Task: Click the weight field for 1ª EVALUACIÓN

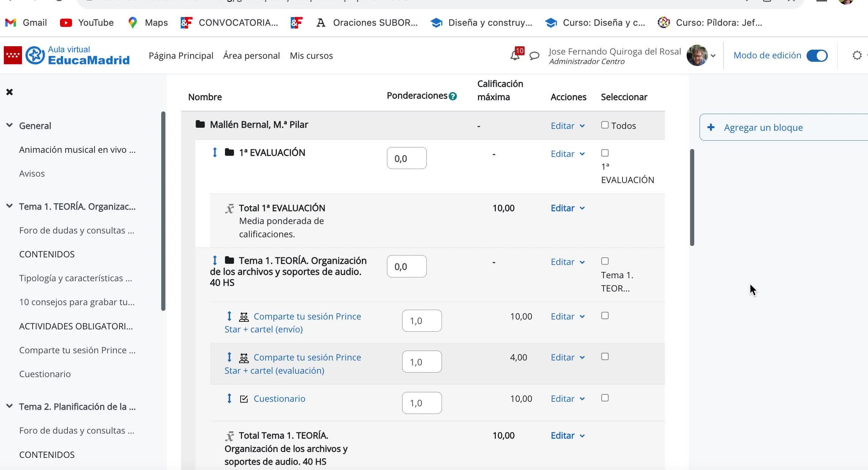Action: [x=406, y=158]
